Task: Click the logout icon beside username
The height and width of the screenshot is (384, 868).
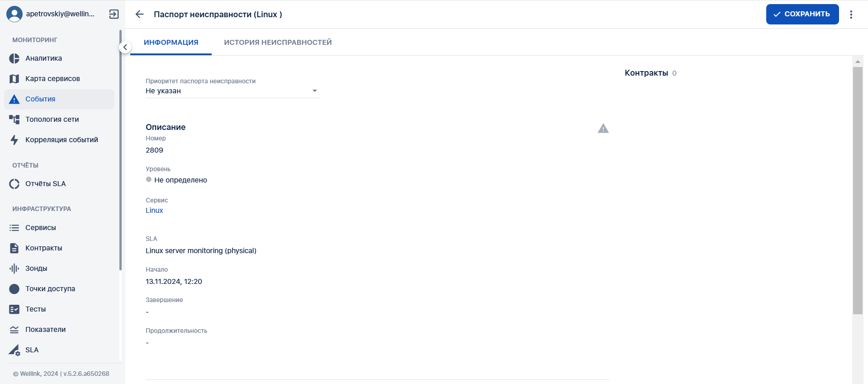Action: 114,14
